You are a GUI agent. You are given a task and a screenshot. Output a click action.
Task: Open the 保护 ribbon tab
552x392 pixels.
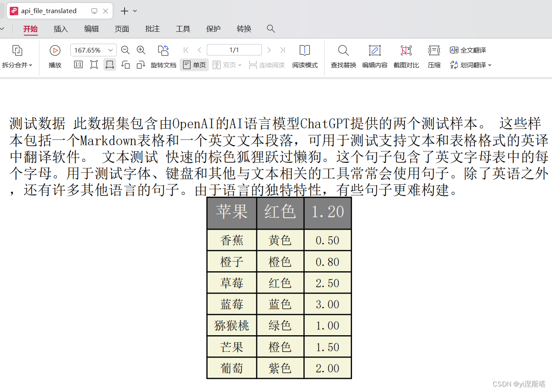pyautogui.click(x=214, y=29)
